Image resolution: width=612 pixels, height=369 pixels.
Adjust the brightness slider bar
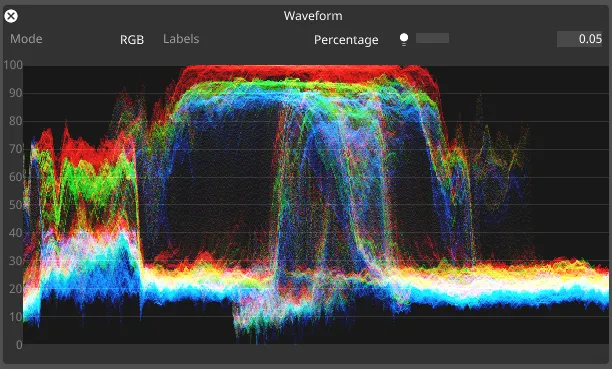[432, 38]
